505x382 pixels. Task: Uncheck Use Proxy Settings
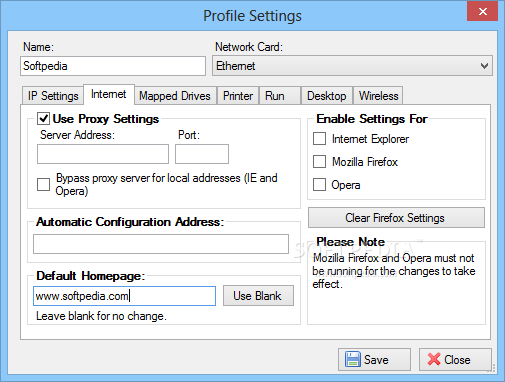(x=44, y=119)
